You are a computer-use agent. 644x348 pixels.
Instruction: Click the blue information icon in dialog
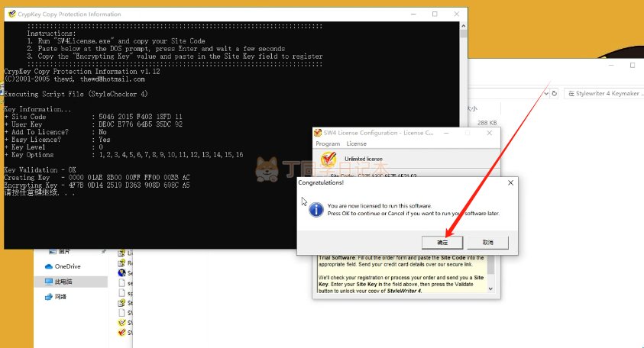[x=316, y=210]
